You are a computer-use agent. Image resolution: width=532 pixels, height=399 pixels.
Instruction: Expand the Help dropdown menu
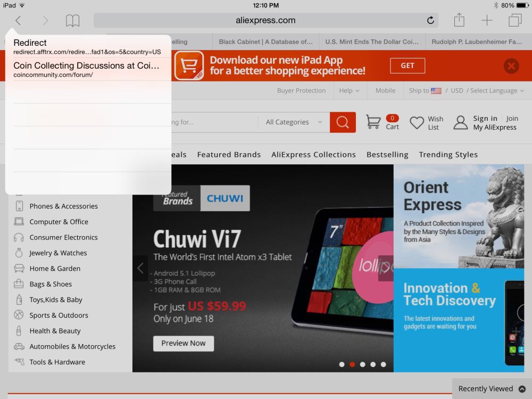point(349,90)
